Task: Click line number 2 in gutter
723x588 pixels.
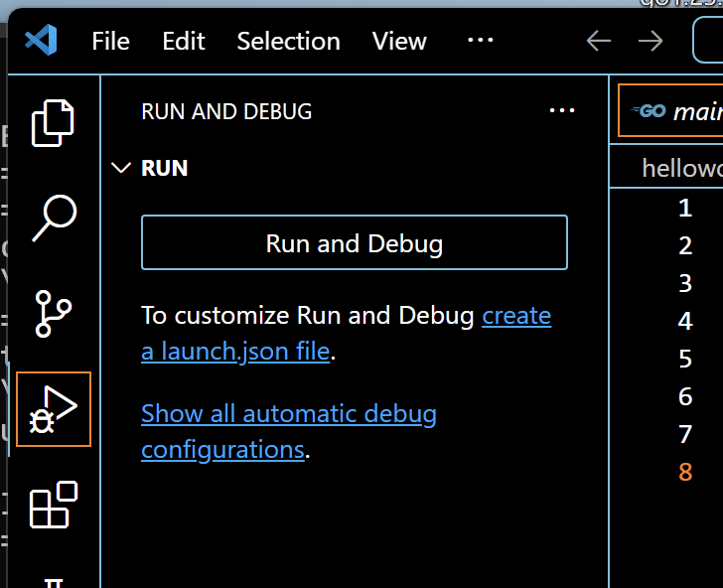Action: [685, 245]
